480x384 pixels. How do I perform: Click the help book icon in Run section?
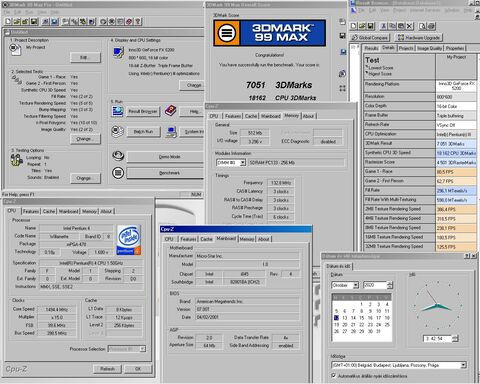pyautogui.click(x=170, y=111)
